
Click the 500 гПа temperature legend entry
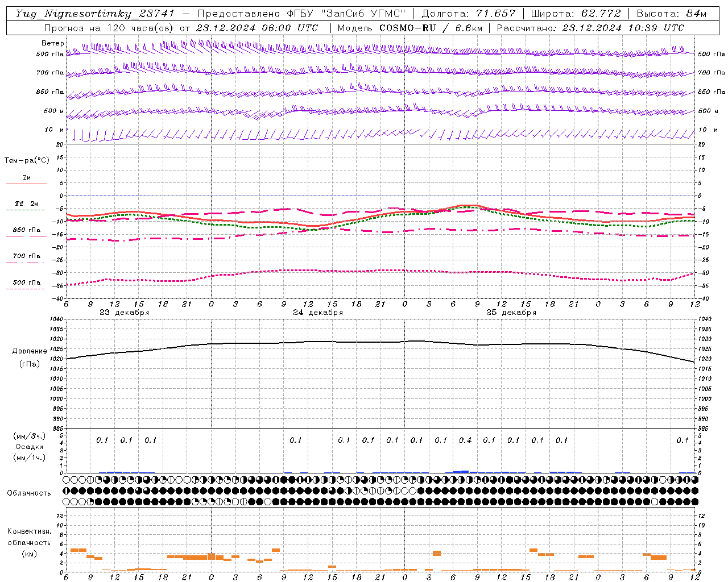pyautogui.click(x=27, y=282)
